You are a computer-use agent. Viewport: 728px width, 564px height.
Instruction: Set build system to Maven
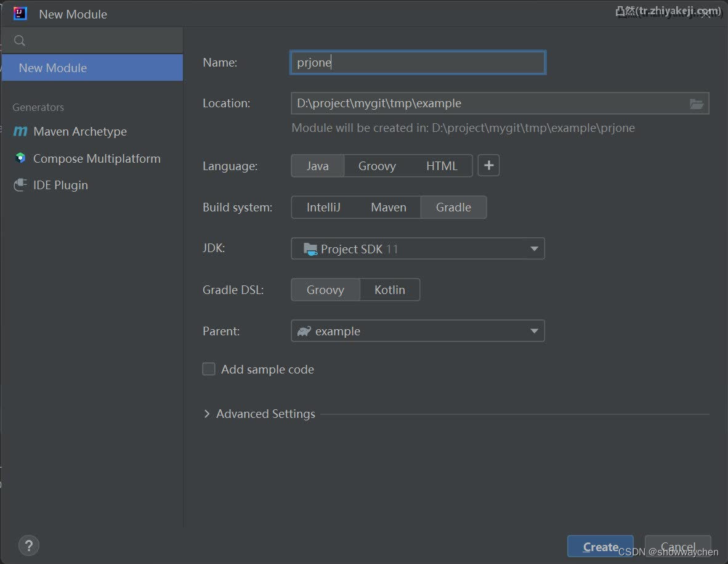389,207
